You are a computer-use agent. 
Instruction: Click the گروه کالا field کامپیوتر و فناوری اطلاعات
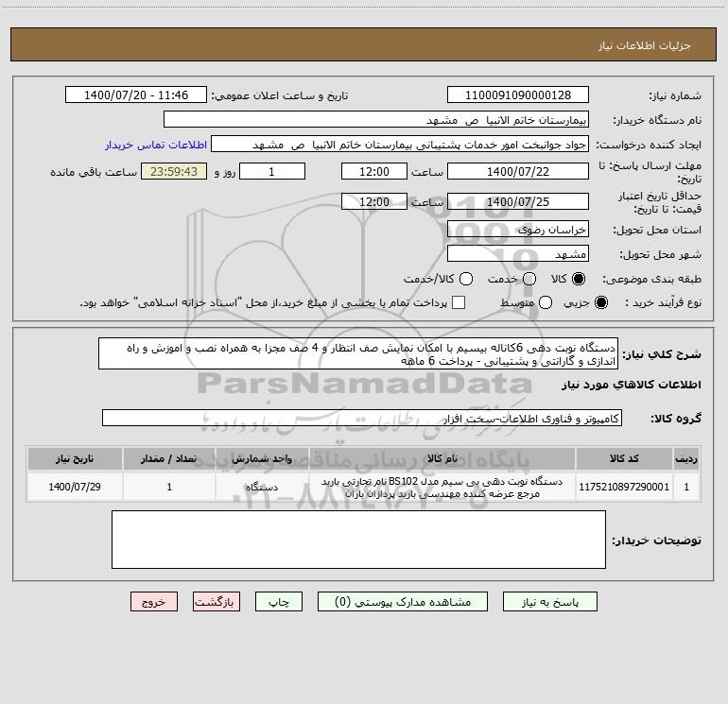362,418
